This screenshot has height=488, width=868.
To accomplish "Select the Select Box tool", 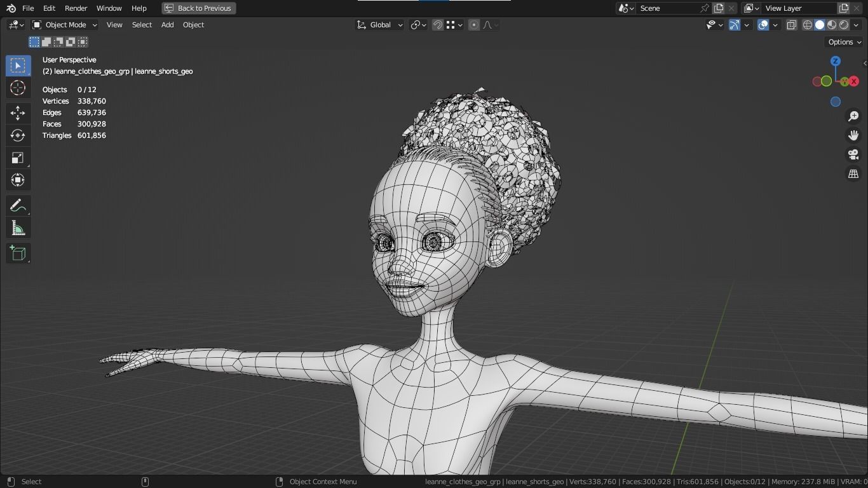I will point(18,65).
